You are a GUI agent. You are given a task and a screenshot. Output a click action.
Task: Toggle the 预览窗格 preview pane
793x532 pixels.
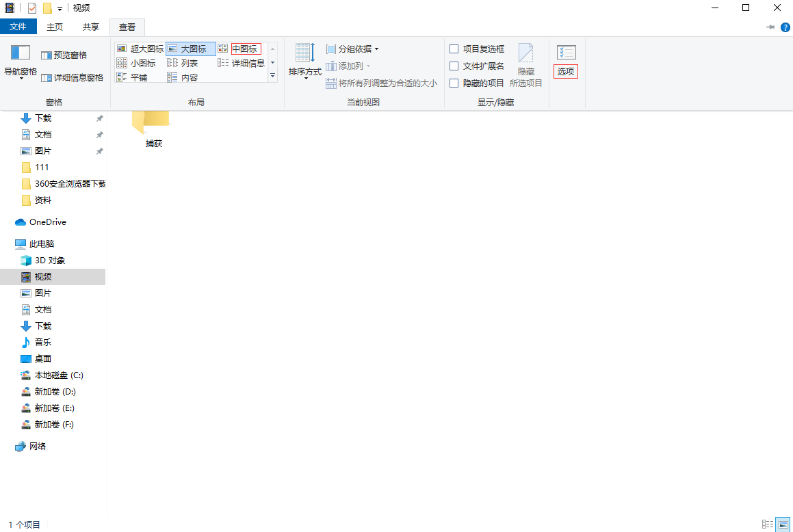click(x=64, y=55)
